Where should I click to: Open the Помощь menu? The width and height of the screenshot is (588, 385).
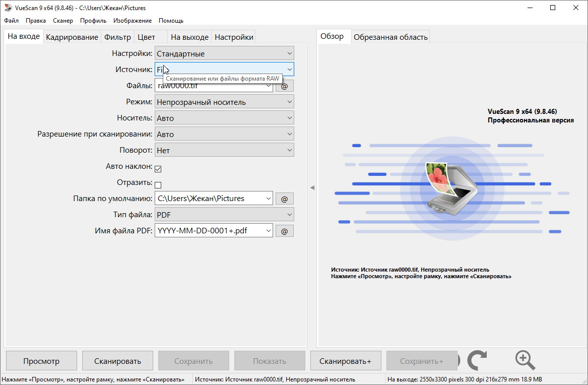[171, 21]
